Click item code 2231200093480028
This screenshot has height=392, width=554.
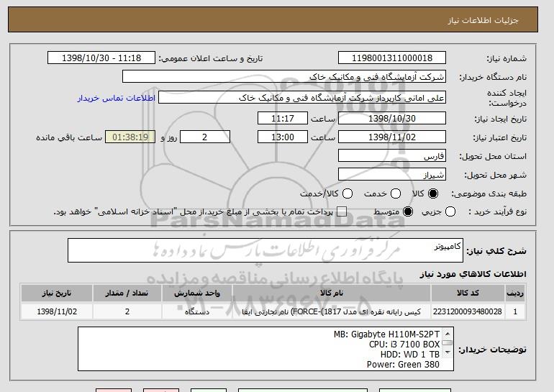coord(468,311)
